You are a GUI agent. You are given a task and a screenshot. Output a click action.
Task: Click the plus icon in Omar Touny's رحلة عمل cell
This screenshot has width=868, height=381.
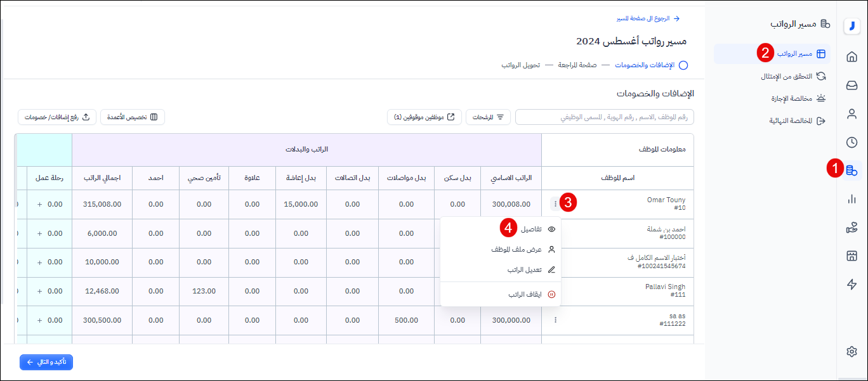point(40,204)
